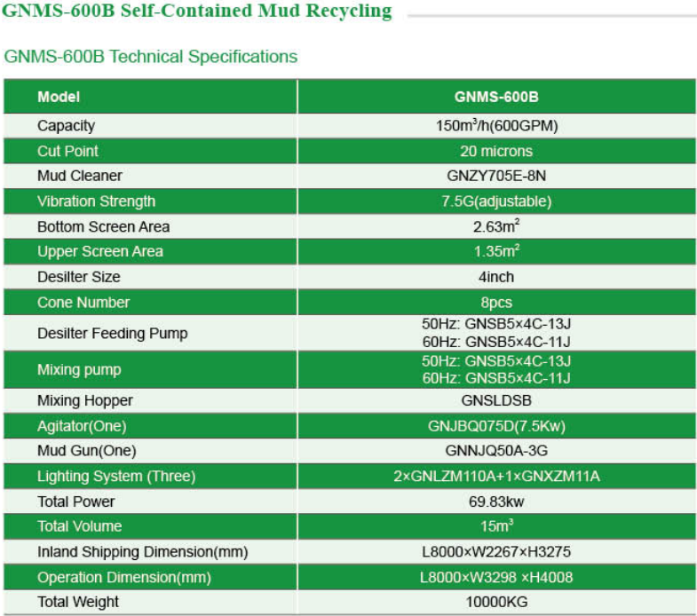
Task: Select the '150m³/h(600GPM)' value
Action: point(496,126)
